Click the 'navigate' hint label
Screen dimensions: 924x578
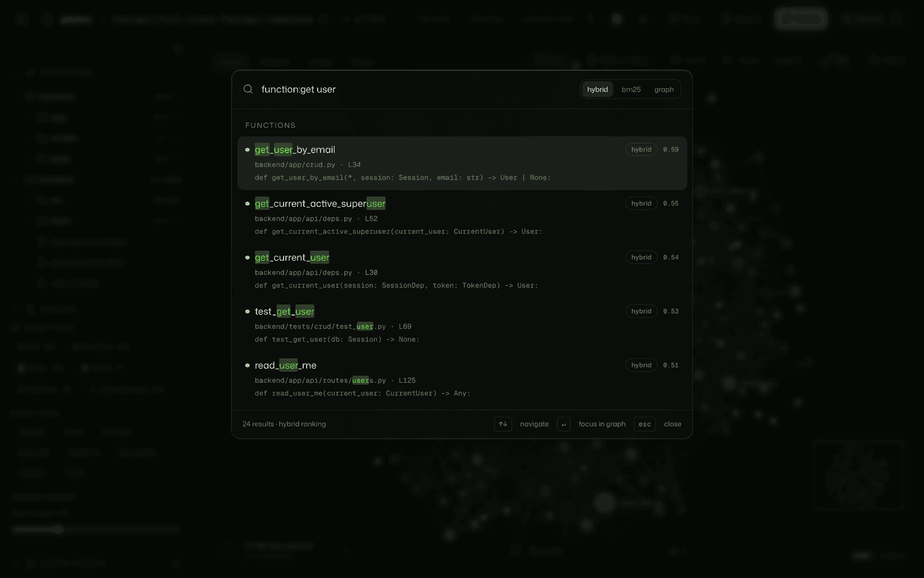pyautogui.click(x=534, y=424)
